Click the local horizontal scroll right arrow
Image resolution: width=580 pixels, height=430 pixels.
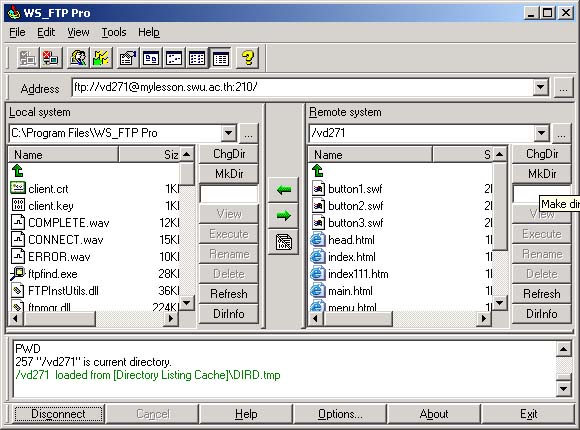(x=171, y=318)
